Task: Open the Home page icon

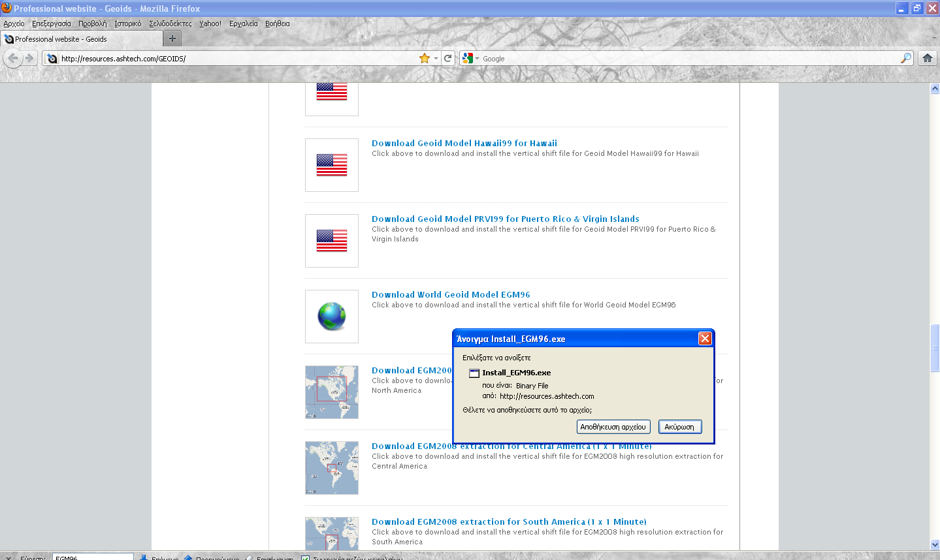Action: (x=928, y=58)
